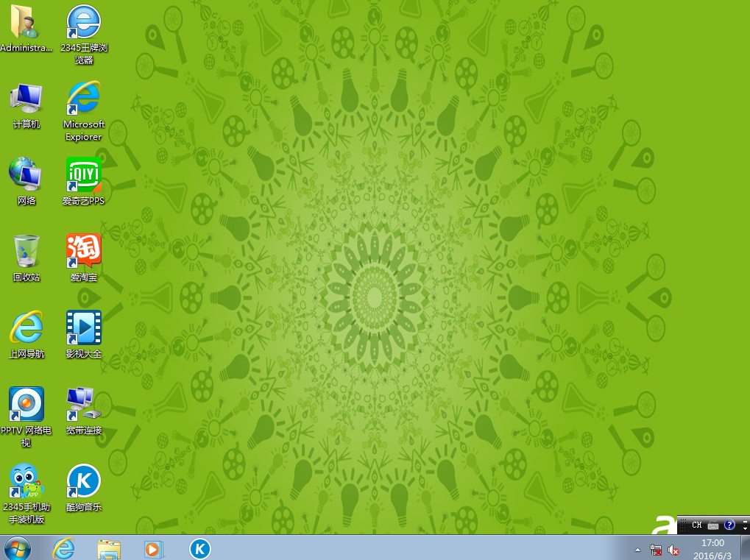Select the 回收站 recycle bin icon
The image size is (750, 560).
(26, 258)
